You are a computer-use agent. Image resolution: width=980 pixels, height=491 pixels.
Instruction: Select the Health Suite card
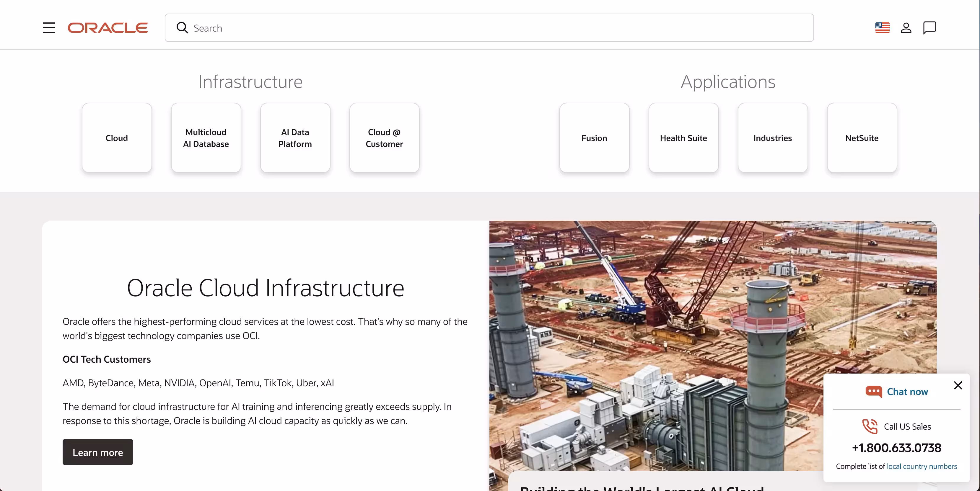(x=684, y=138)
